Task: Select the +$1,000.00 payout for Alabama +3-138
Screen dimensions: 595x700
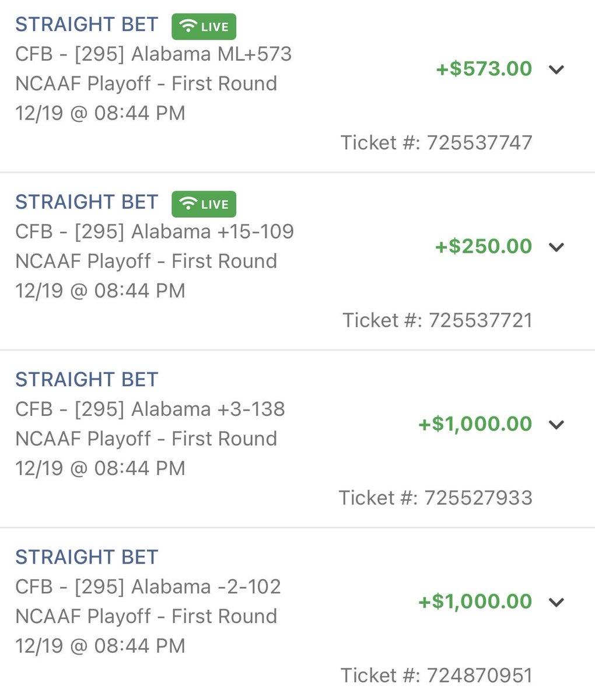Action: (475, 424)
